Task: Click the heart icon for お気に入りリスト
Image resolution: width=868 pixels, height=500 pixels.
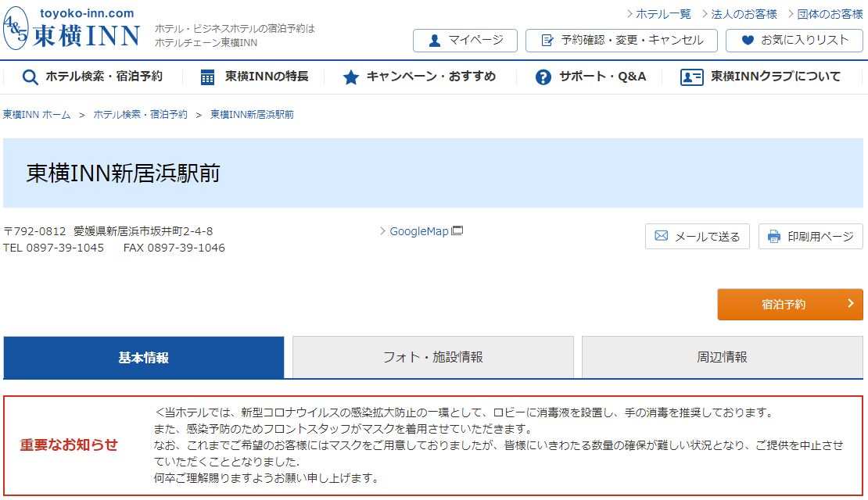Action: [748, 41]
